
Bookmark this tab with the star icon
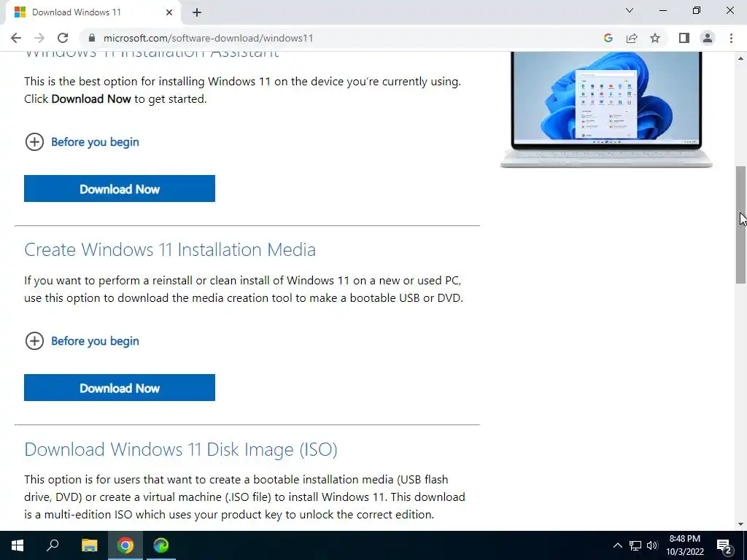click(x=655, y=38)
